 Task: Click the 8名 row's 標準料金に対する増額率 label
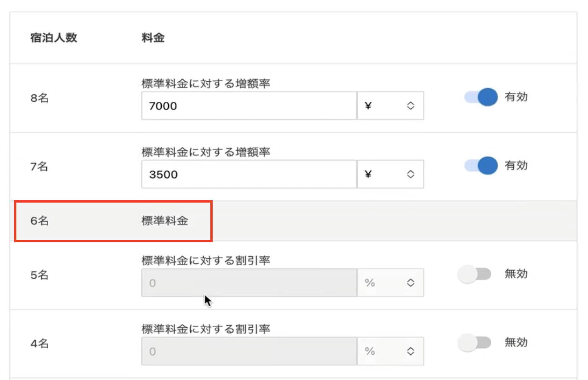coord(206,84)
